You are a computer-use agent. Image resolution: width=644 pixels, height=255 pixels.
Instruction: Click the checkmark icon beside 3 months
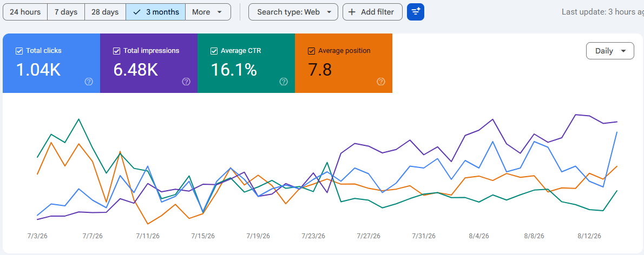coord(137,12)
